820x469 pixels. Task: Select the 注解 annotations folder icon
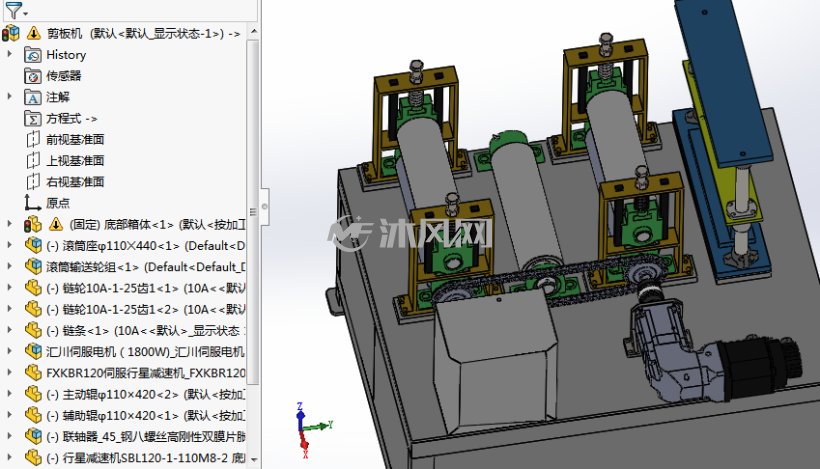click(32, 97)
